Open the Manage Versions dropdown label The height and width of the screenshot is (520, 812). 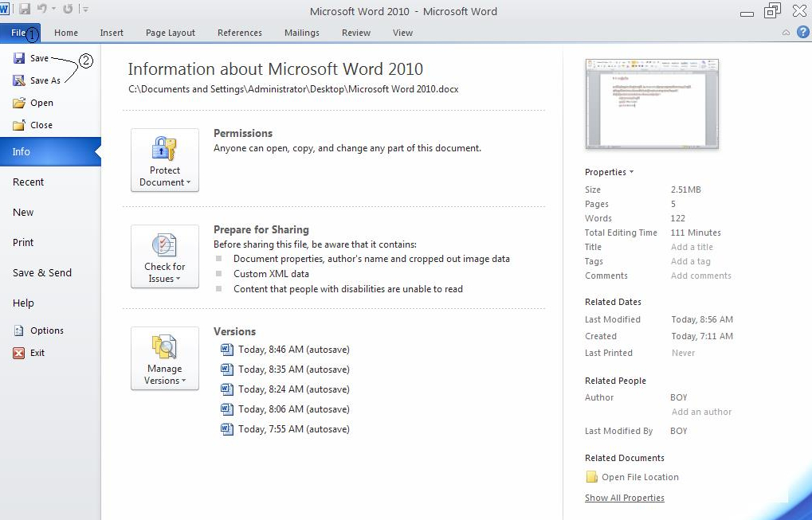pos(165,374)
